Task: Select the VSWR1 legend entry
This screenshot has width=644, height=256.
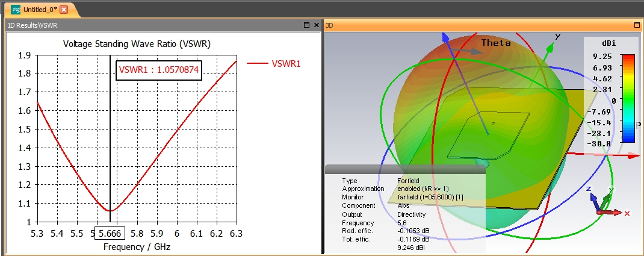Action: 286,63
